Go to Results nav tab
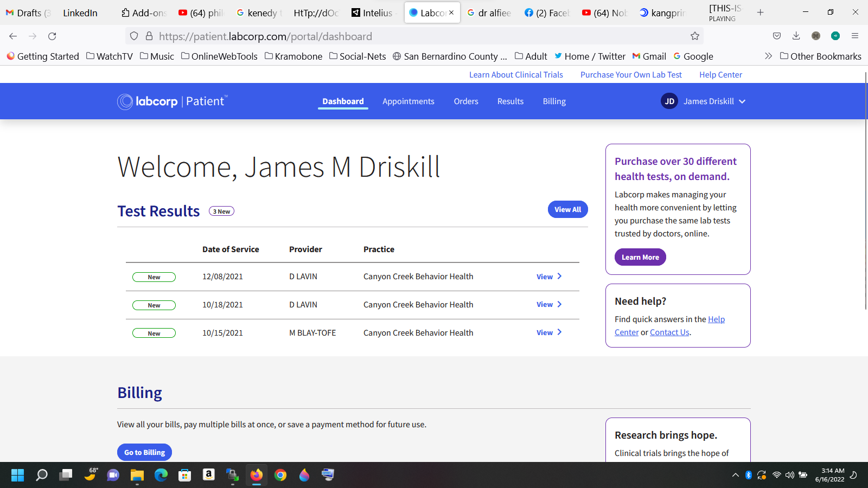 (510, 101)
